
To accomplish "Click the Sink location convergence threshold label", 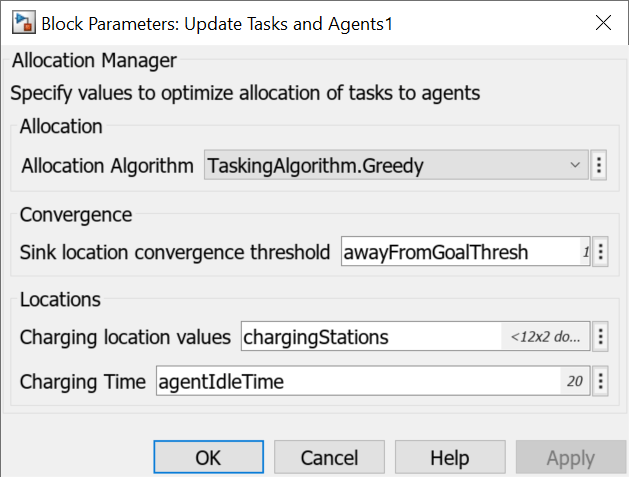I will click(x=175, y=252).
